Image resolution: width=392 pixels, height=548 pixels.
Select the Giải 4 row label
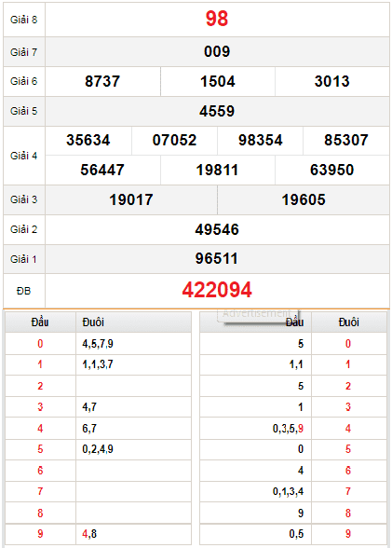[23, 156]
